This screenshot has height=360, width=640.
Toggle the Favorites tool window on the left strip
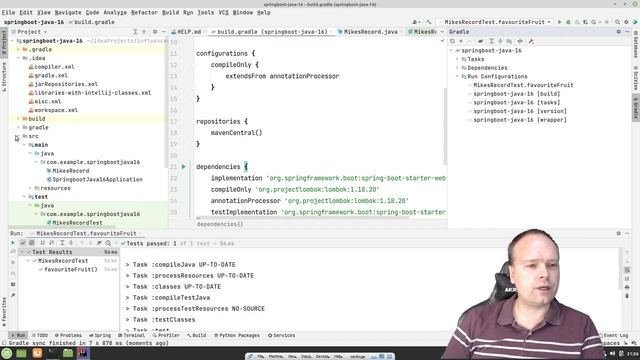4,312
